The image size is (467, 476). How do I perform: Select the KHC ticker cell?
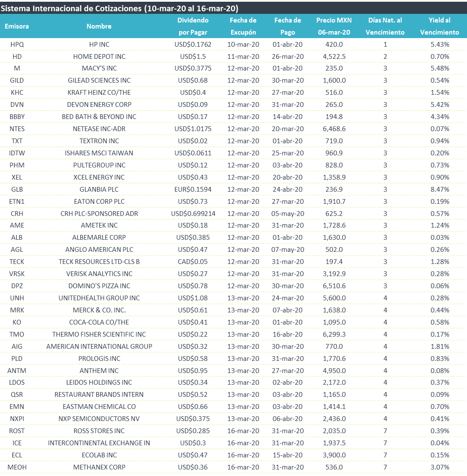click(x=17, y=93)
